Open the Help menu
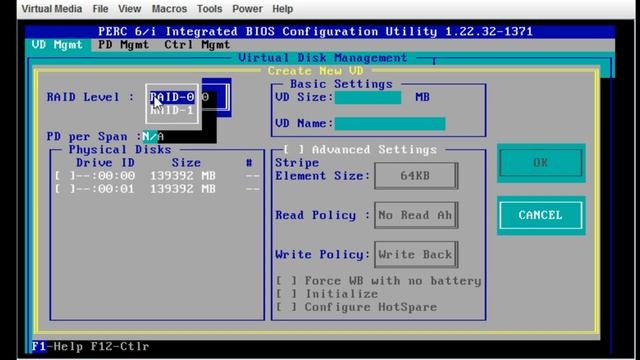The image size is (640, 360). (282, 9)
